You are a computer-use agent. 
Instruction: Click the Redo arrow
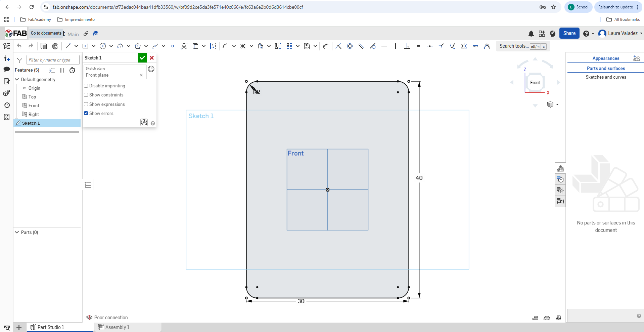31,46
